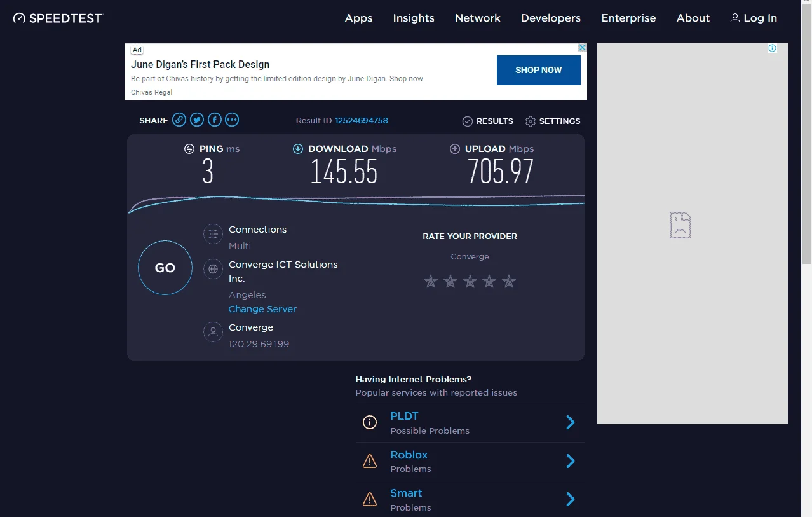The image size is (812, 517).
Task: Click the Smart warning triangle icon
Action: tap(370, 499)
